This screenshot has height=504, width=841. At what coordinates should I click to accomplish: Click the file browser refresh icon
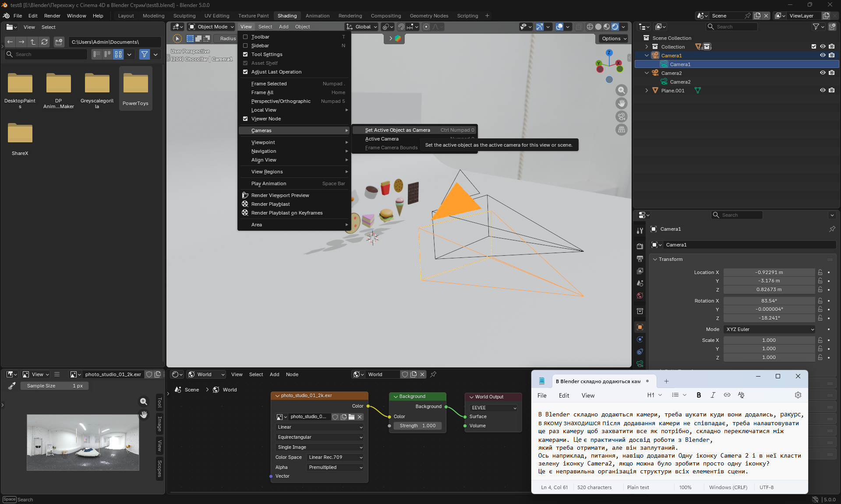44,42
